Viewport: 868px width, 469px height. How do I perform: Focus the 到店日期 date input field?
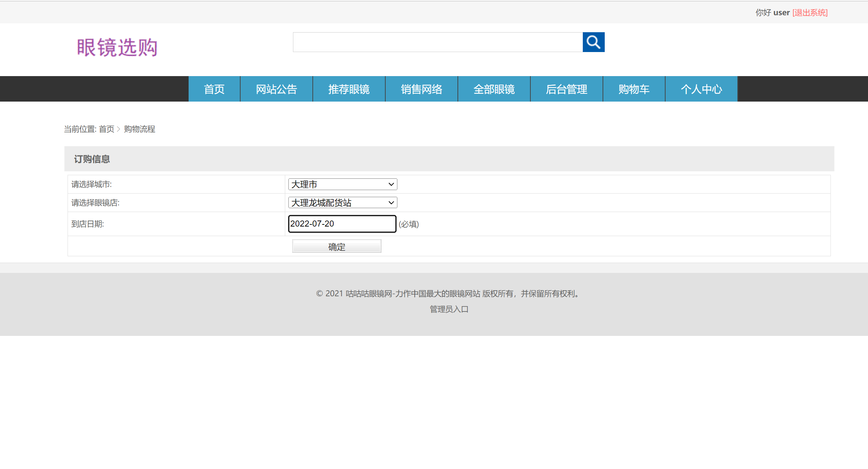pos(341,224)
